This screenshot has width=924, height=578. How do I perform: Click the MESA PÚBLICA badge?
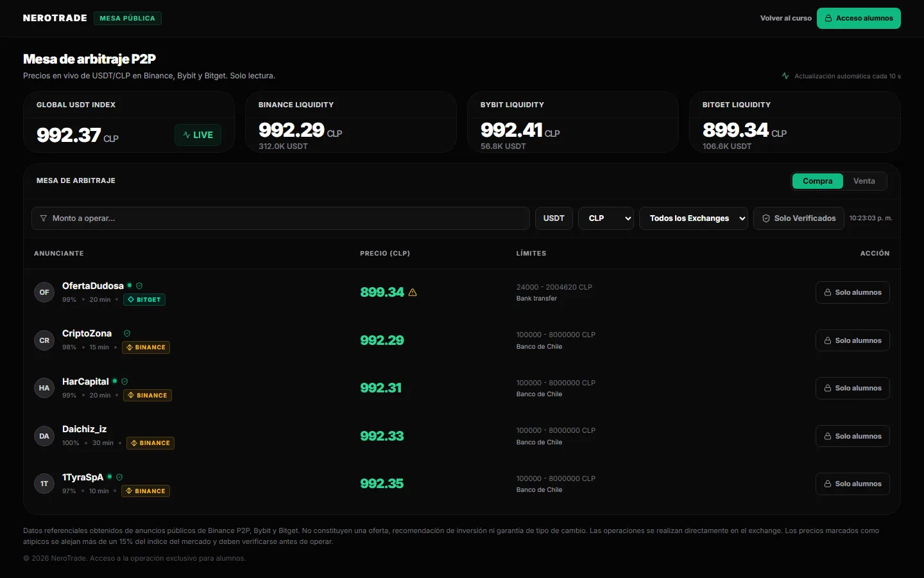(x=128, y=18)
